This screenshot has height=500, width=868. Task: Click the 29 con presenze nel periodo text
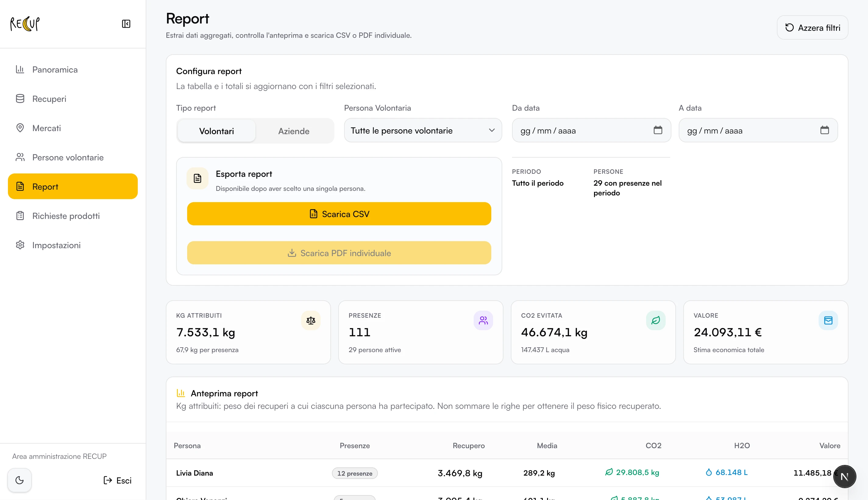click(x=628, y=188)
